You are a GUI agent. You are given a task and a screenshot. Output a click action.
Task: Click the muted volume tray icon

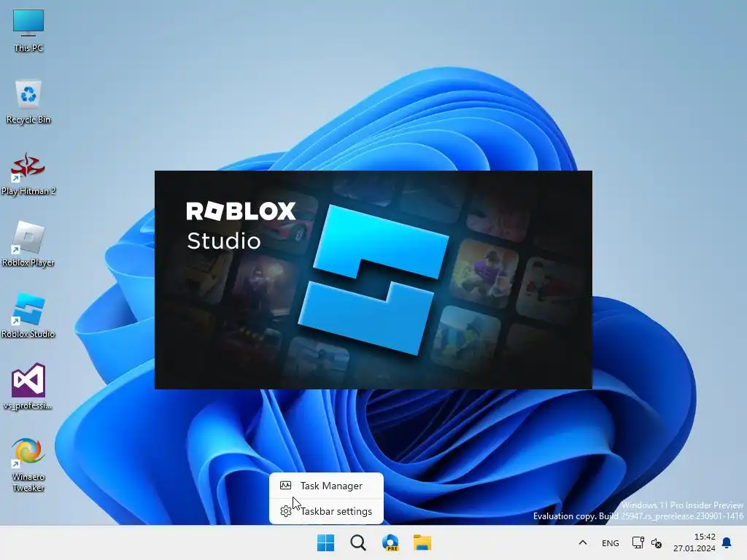pyautogui.click(x=657, y=542)
